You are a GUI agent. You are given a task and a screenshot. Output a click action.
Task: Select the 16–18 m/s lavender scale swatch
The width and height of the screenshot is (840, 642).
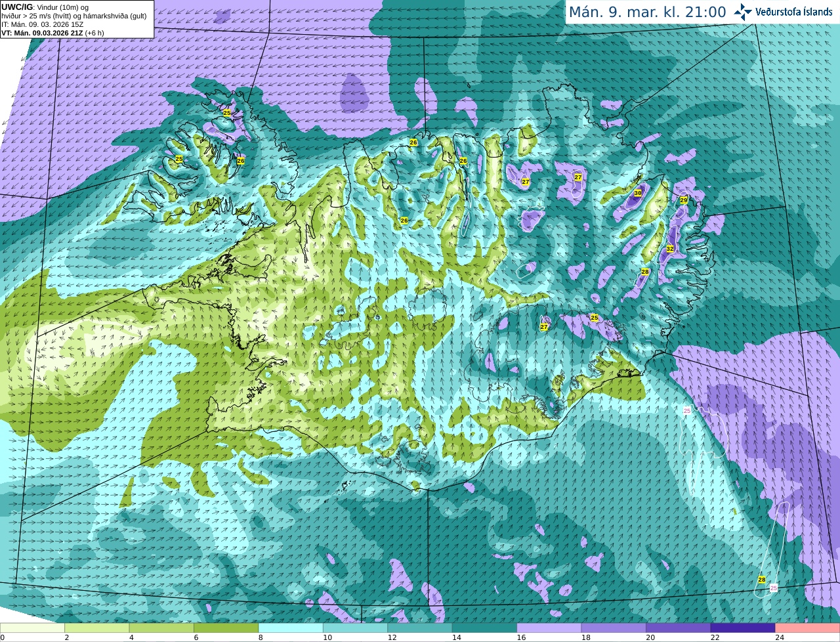(549, 628)
